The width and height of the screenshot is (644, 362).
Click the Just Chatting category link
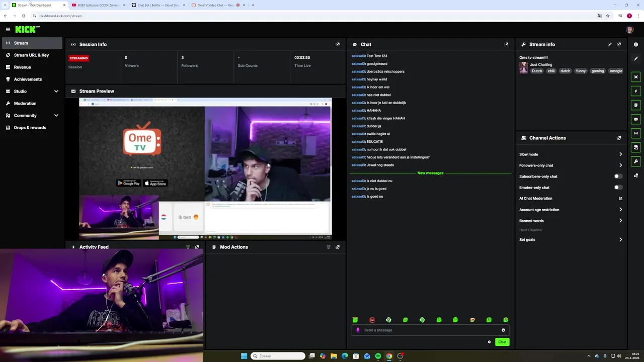pyautogui.click(x=541, y=64)
